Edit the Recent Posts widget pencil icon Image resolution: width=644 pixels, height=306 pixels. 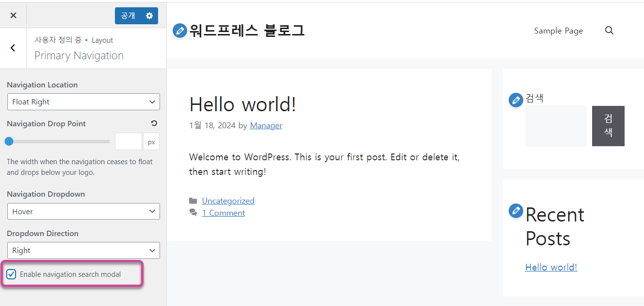pos(515,211)
